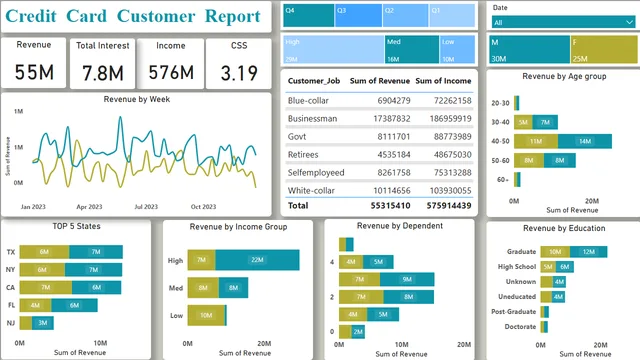Filter by female gender tile F 25M
The image size is (640, 360).
[604, 49]
